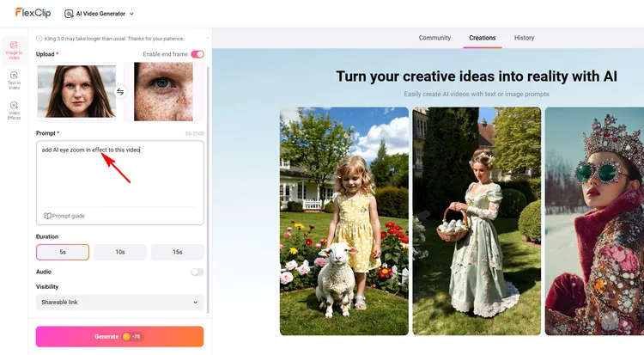The height and width of the screenshot is (355, 644).
Task: Turn on the Audio toggle
Action: click(197, 272)
